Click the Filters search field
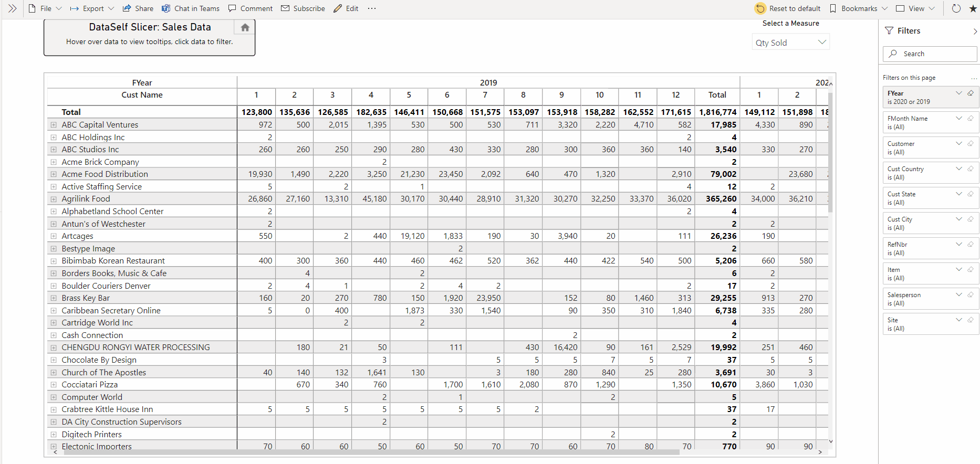Image resolution: width=980 pixels, height=464 pixels. (930, 54)
